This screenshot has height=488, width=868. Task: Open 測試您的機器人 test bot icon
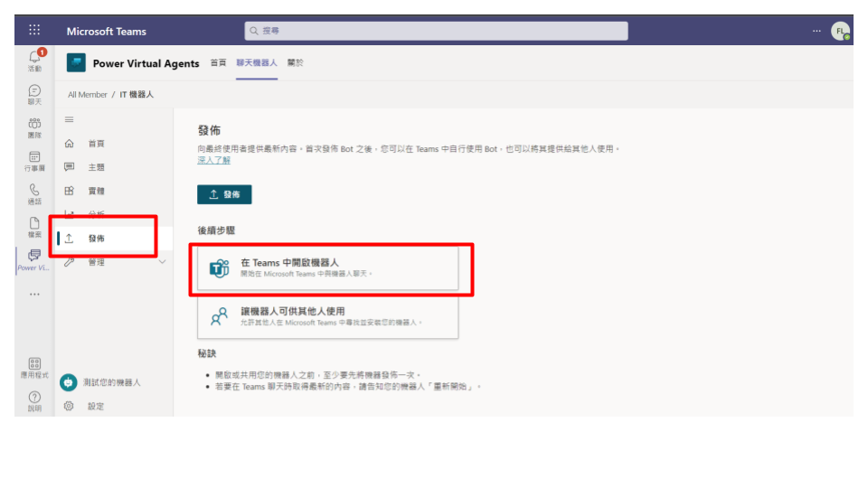click(69, 382)
